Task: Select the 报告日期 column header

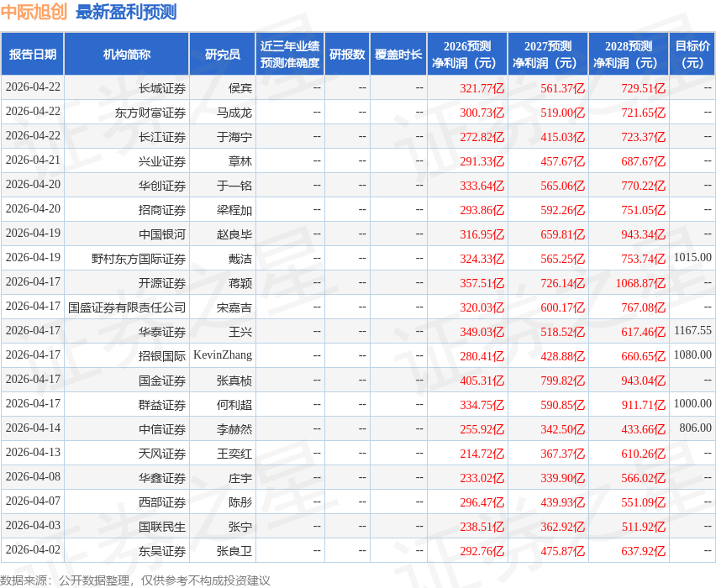Action: 33,54
